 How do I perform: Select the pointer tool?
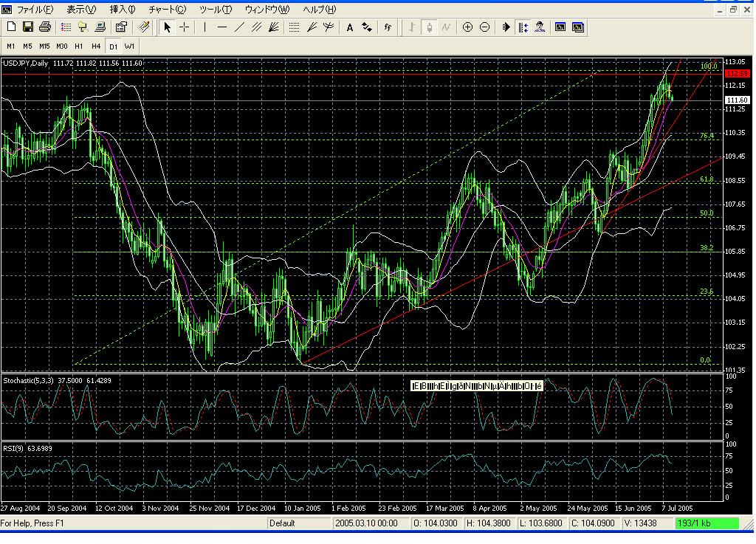[168, 27]
